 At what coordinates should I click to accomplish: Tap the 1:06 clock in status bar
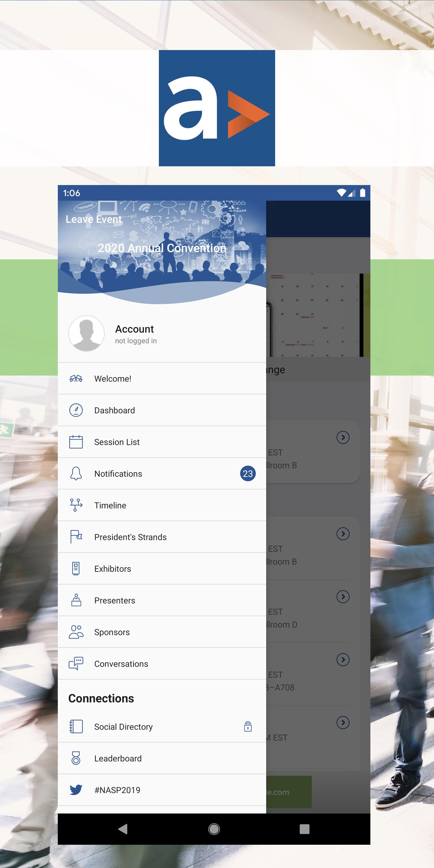71,193
